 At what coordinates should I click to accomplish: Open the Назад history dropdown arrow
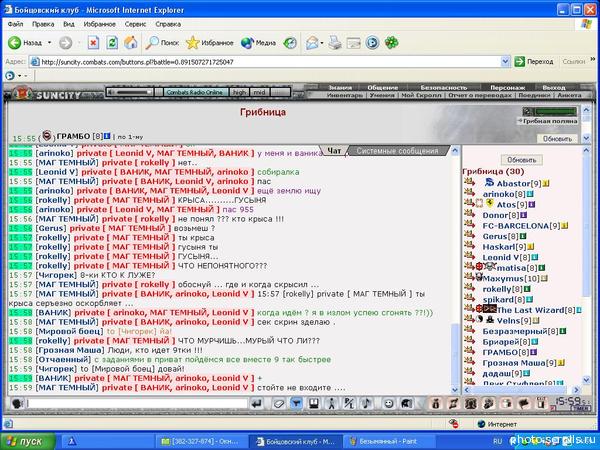click(49, 42)
